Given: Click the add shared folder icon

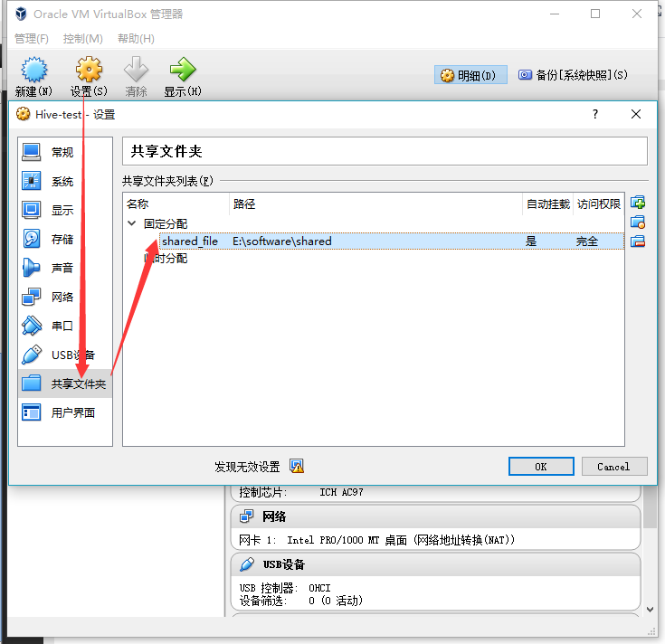Looking at the screenshot, I should (x=638, y=203).
